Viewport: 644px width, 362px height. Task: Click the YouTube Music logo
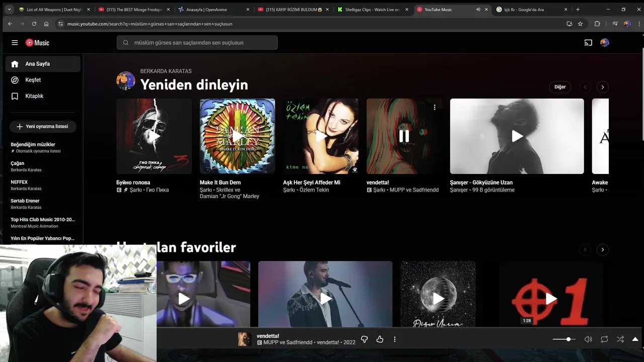[37, 43]
